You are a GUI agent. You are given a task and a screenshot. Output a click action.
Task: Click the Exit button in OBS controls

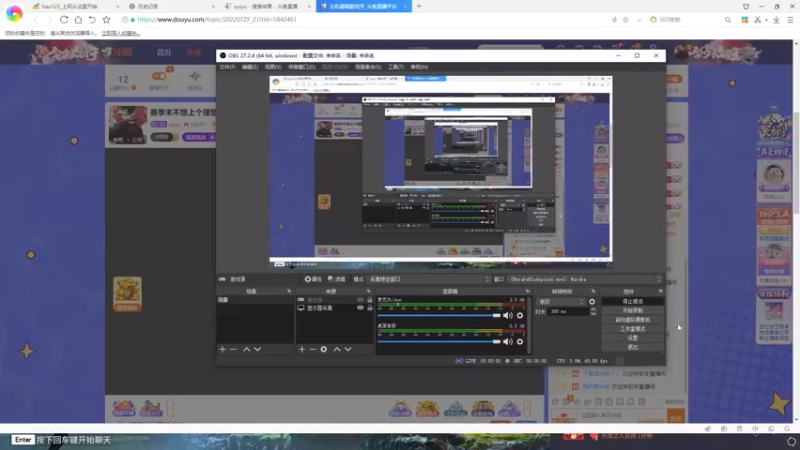(x=633, y=347)
